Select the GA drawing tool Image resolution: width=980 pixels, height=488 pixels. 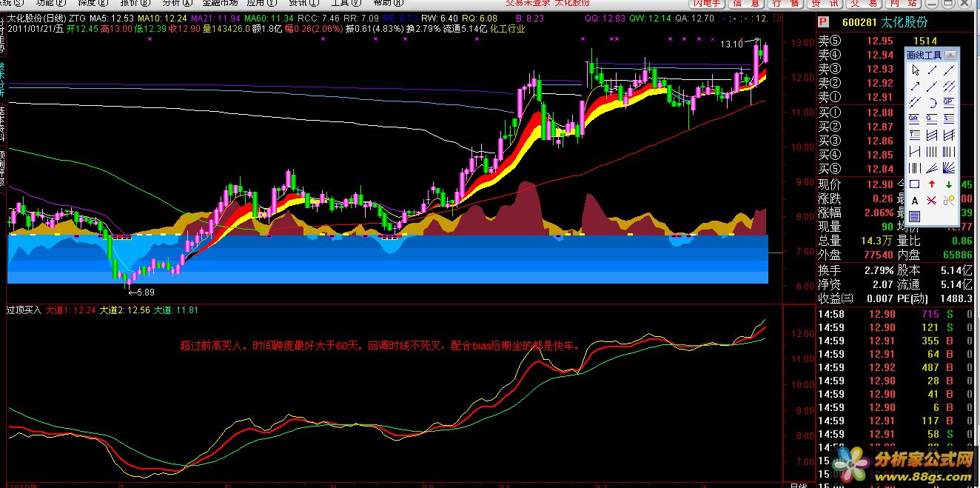click(916, 118)
